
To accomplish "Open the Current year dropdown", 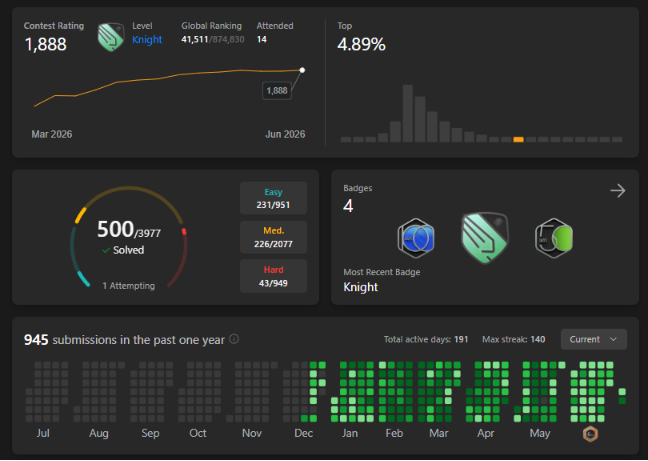I will click(x=593, y=339).
